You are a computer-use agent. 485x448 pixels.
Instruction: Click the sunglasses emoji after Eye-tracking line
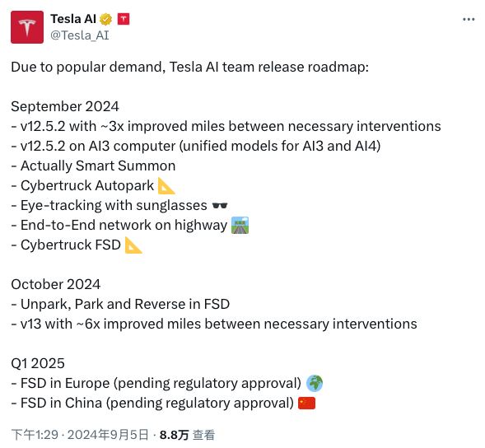coord(220,205)
